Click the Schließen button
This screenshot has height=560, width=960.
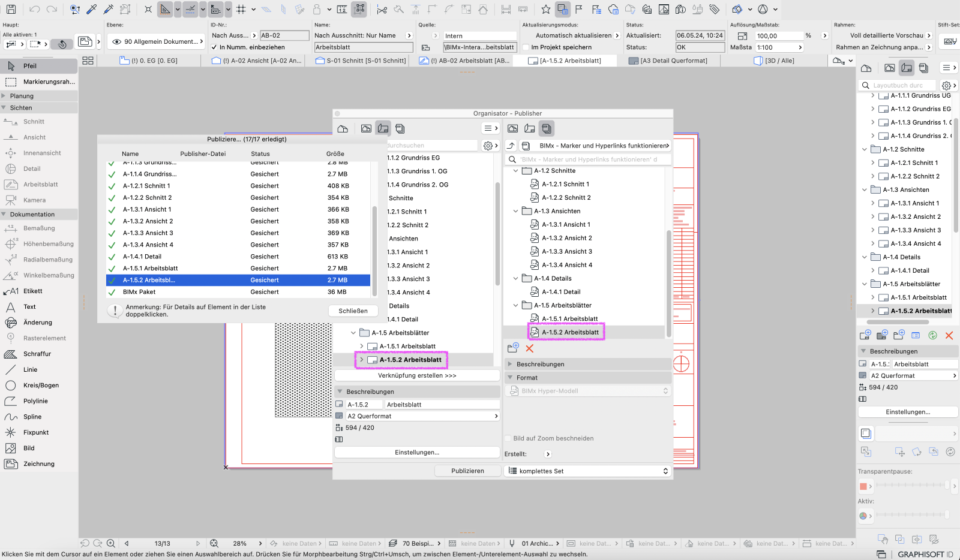[x=353, y=311]
